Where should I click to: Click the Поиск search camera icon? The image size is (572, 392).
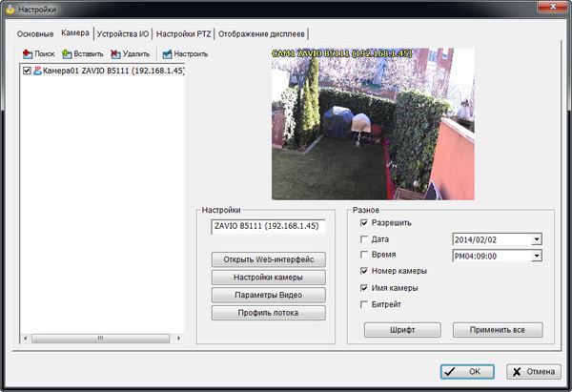tap(27, 53)
